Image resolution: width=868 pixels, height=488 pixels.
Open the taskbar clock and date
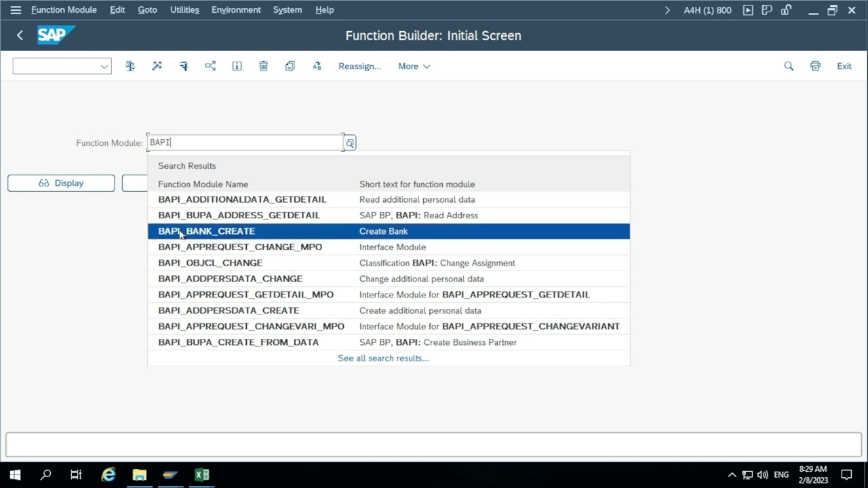pyautogui.click(x=813, y=475)
